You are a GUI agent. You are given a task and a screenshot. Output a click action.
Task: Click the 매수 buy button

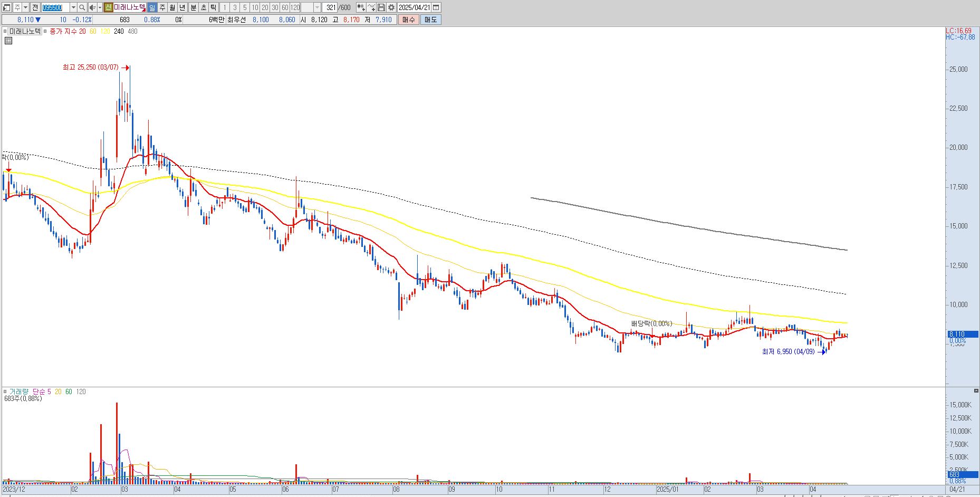[x=408, y=20]
